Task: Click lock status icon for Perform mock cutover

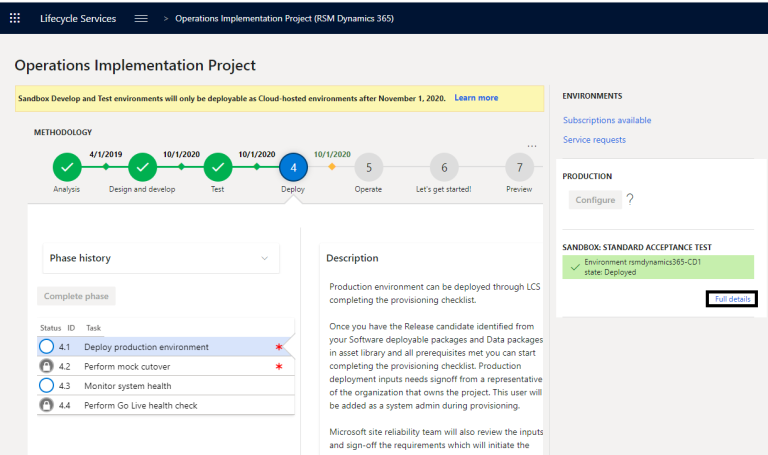Action: (46, 366)
